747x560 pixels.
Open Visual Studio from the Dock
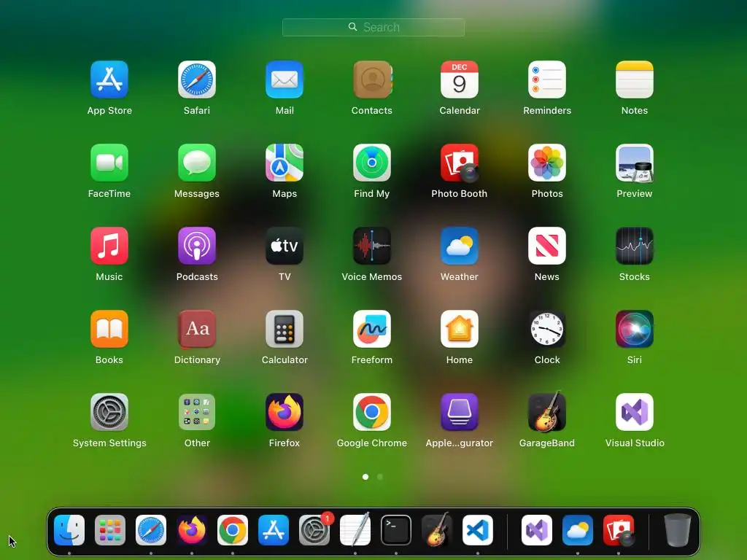point(537,530)
